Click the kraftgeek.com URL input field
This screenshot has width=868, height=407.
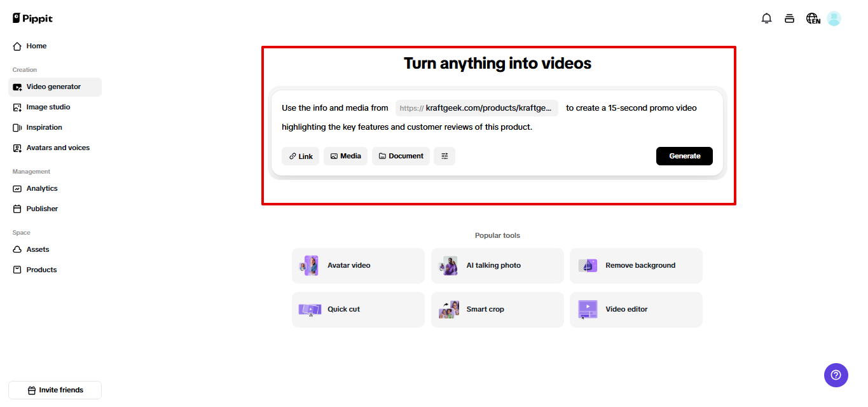(x=476, y=107)
